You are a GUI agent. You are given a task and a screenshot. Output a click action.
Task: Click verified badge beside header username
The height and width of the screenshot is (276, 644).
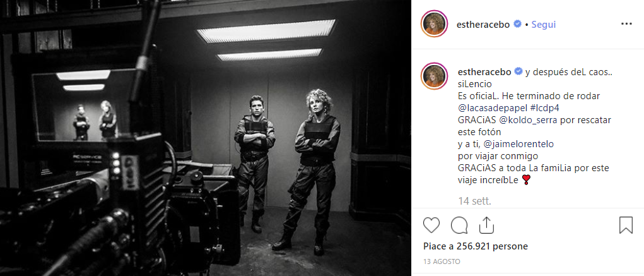[517, 24]
